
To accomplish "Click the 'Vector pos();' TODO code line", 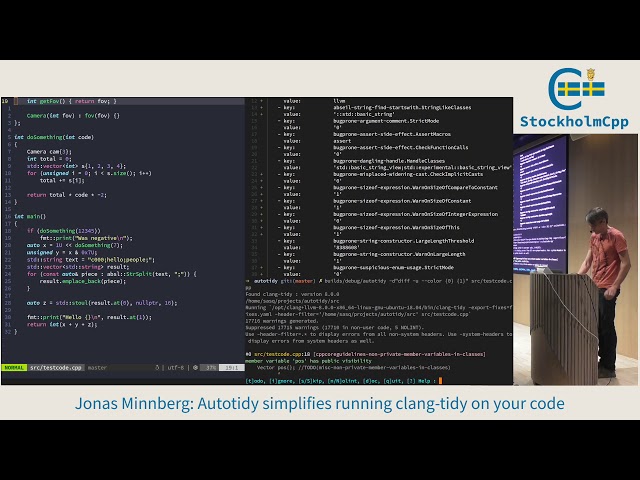I will [353, 367].
